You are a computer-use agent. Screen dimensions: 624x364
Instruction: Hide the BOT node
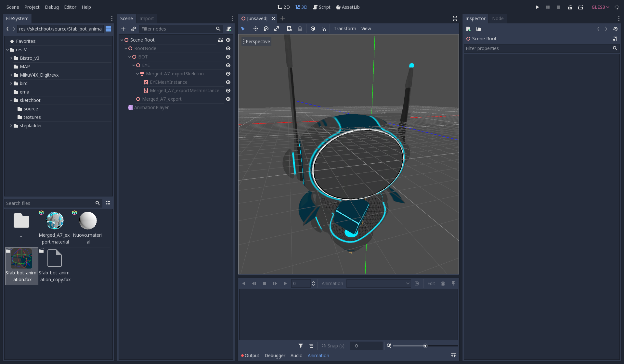click(x=228, y=57)
